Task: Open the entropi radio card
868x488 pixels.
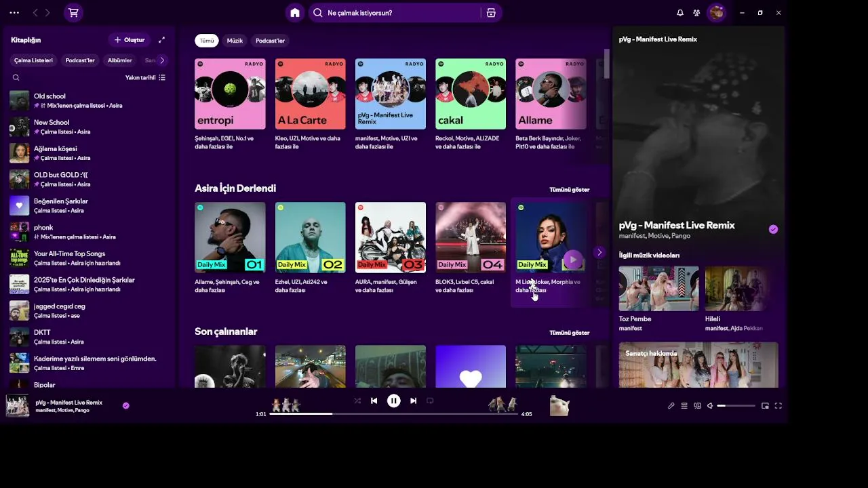Action: 230,104
